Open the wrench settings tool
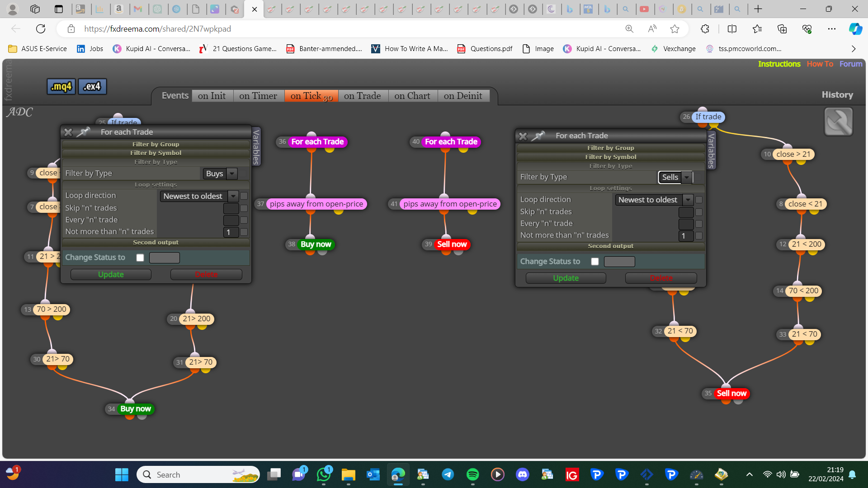The height and width of the screenshot is (488, 868). (x=839, y=122)
